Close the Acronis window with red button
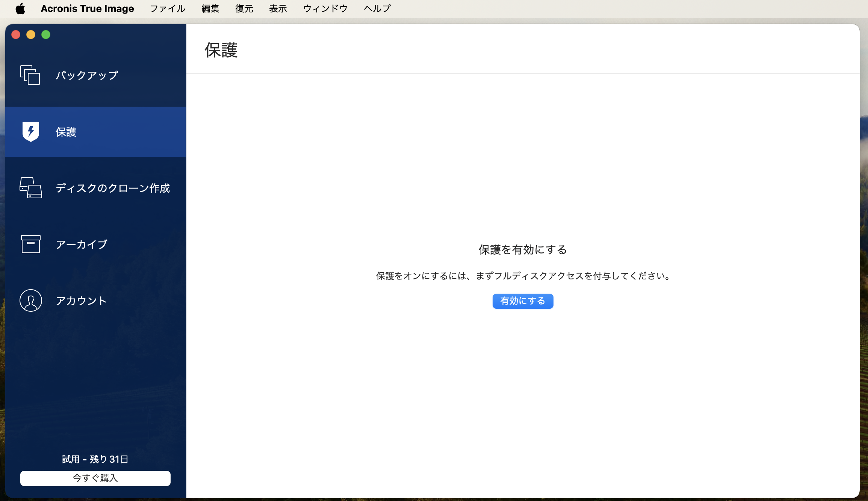Viewport: 868px width, 501px height. tap(16, 35)
